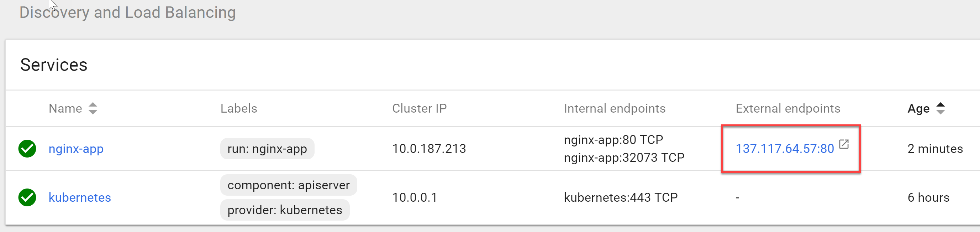
Task: Select the component: apiserver label chip
Action: pos(288,185)
